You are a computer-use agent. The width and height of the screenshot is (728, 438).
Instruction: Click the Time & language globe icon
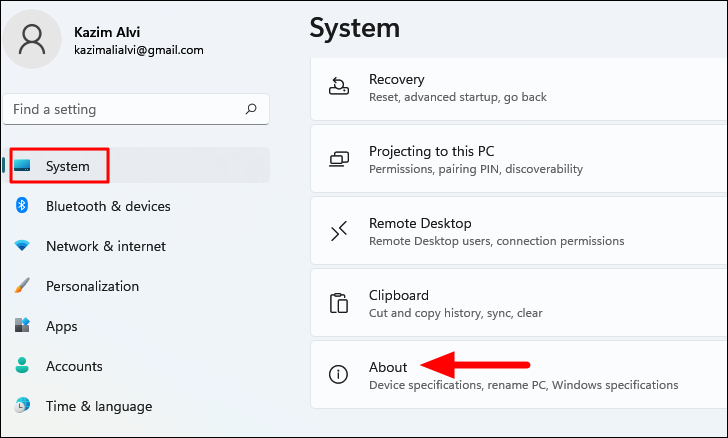22,406
